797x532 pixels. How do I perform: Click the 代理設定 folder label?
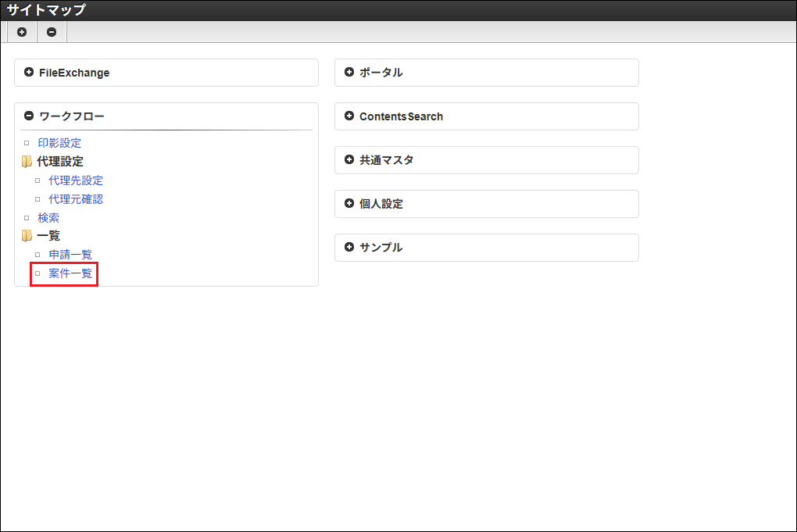pos(60,162)
